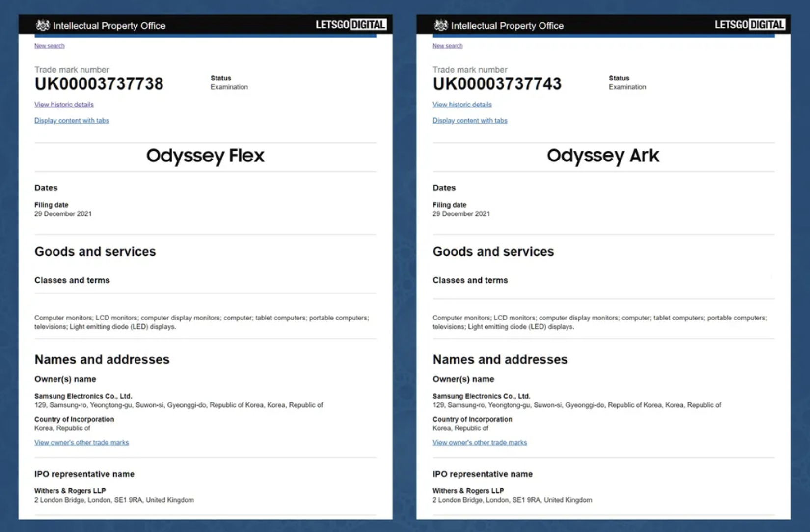View owner's other trade marks under Odyssey Ark

tap(480, 443)
